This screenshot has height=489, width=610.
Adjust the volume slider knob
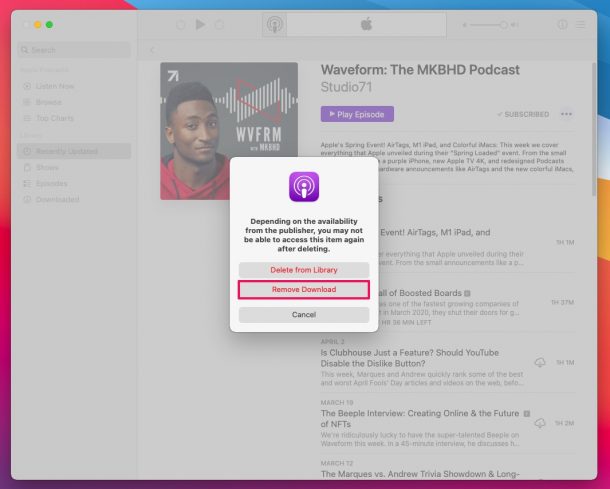[503, 25]
